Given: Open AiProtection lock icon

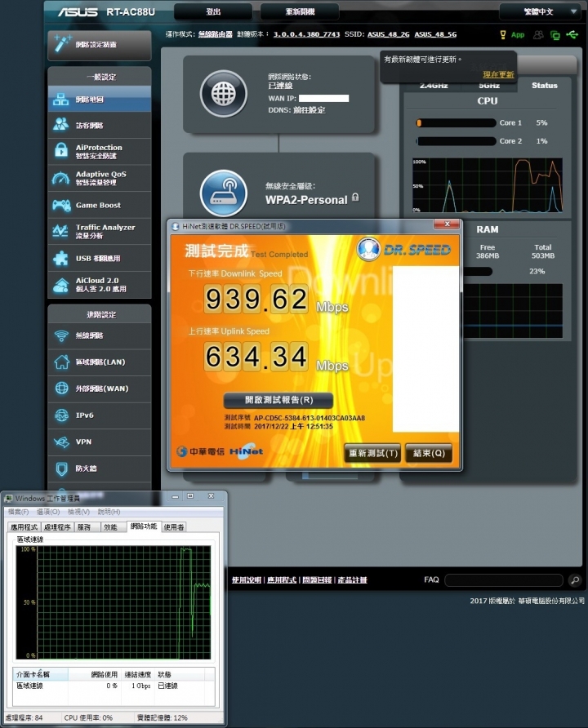Looking at the screenshot, I should coord(61,151).
